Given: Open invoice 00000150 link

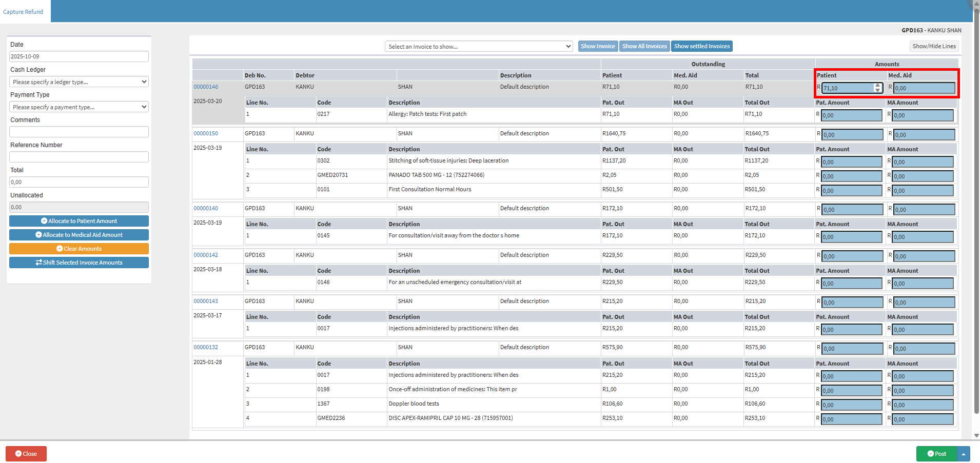Looking at the screenshot, I should point(206,133).
